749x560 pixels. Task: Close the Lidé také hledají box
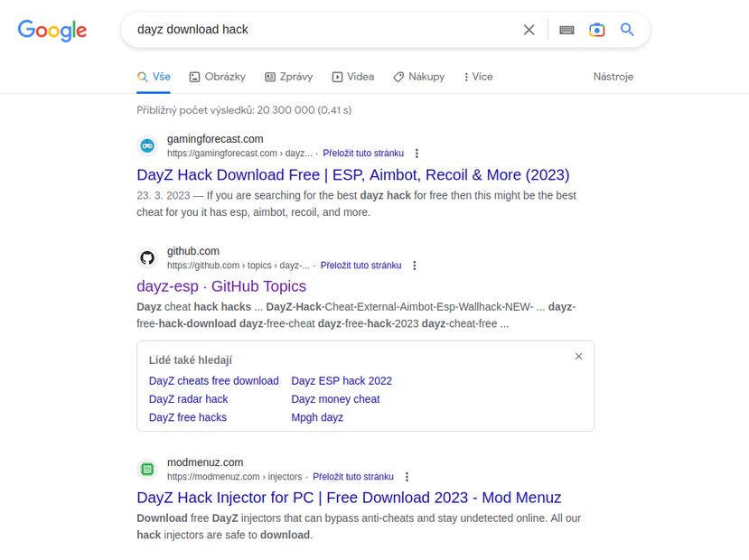[x=578, y=357]
